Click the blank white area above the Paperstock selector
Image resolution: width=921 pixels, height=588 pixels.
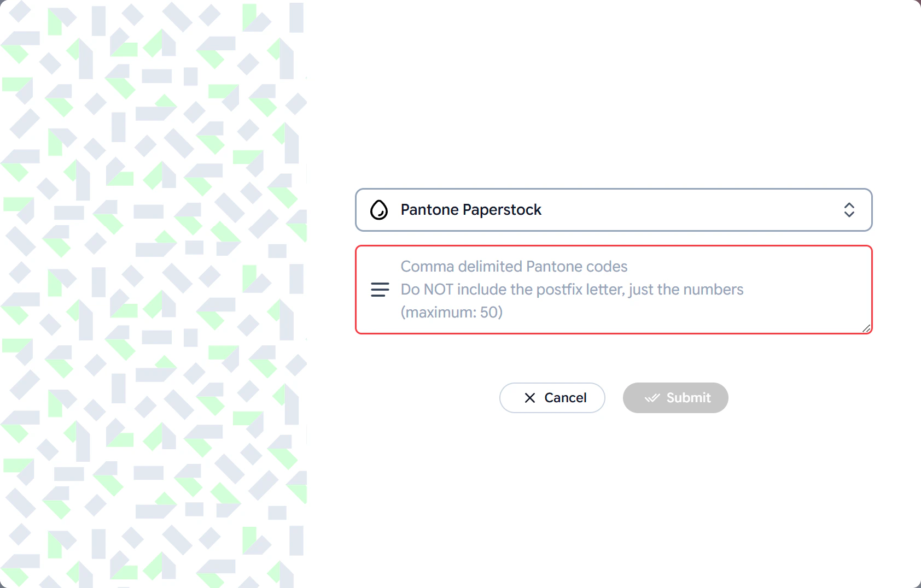(614, 93)
